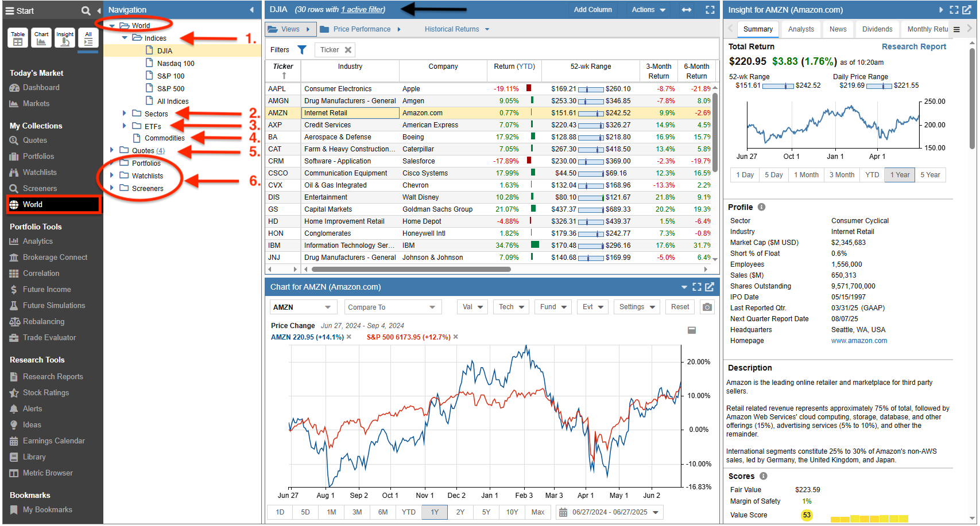This screenshot has width=980, height=526.
Task: Click the Profile info icon
Action: click(x=761, y=207)
